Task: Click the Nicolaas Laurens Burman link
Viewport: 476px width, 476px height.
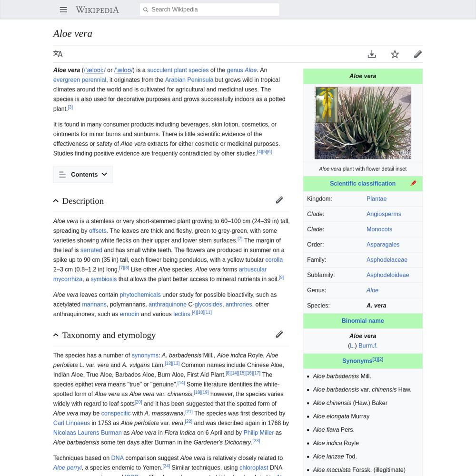Action: 87,433
